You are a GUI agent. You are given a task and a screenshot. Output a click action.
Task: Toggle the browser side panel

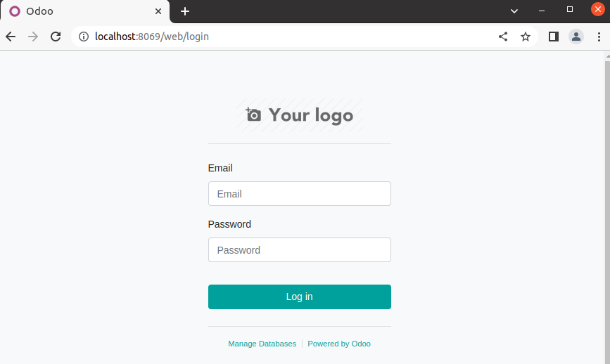[x=554, y=37]
